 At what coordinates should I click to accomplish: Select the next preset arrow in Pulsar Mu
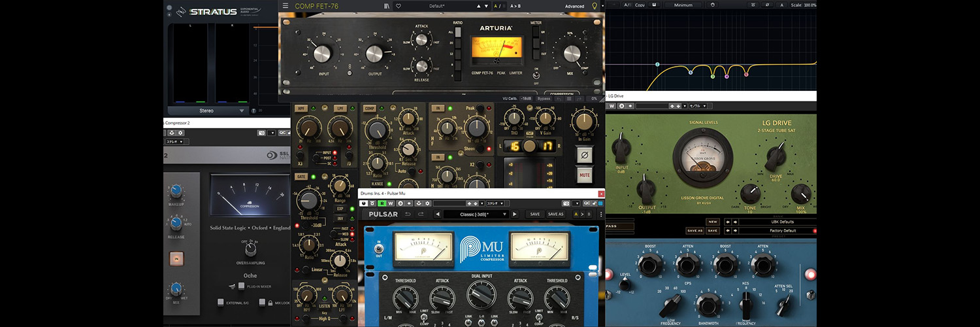click(x=514, y=214)
